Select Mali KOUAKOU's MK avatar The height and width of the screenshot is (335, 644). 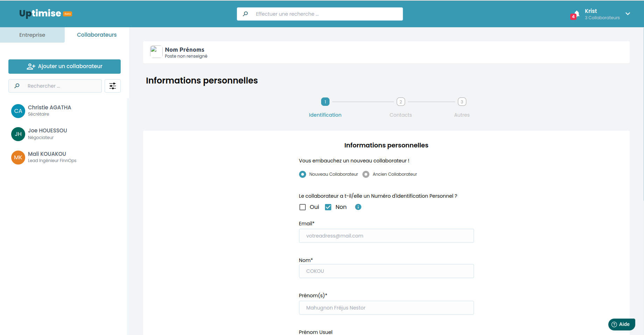pos(18,158)
